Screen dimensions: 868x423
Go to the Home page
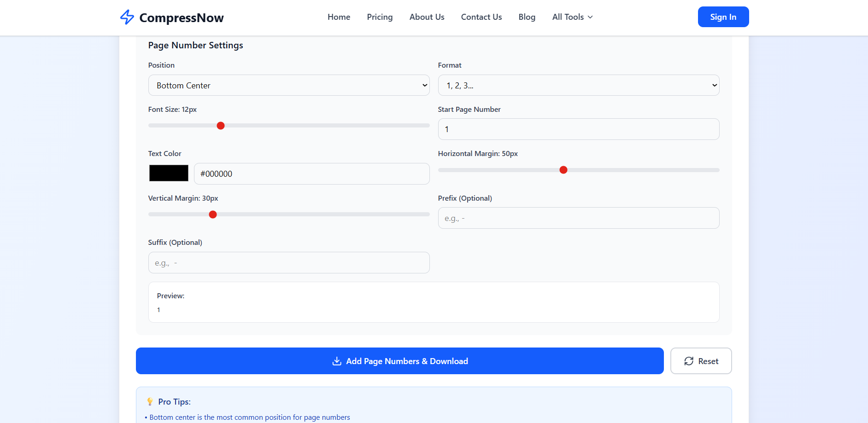pyautogui.click(x=339, y=17)
